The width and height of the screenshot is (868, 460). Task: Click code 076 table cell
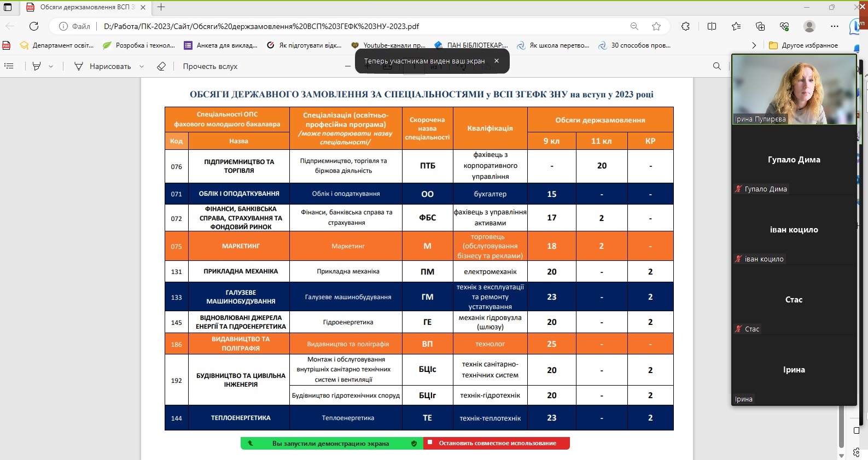[x=176, y=166]
